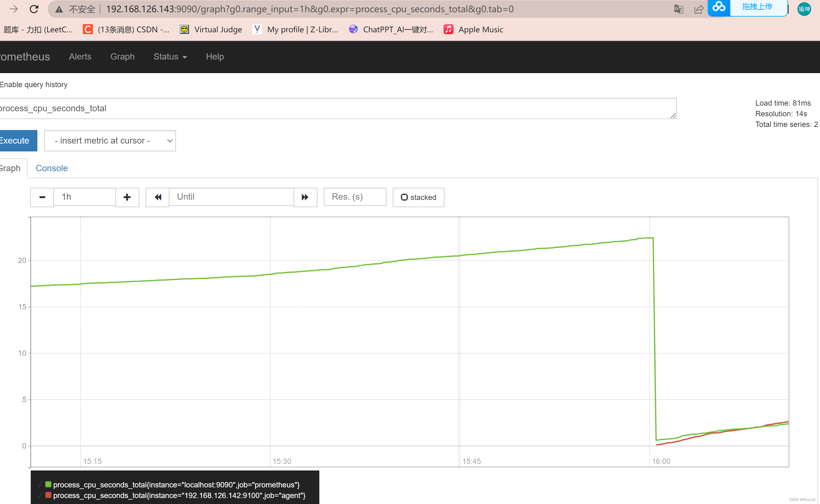Open the insert metric at cursor dropdown
The image size is (820, 504).
(110, 141)
